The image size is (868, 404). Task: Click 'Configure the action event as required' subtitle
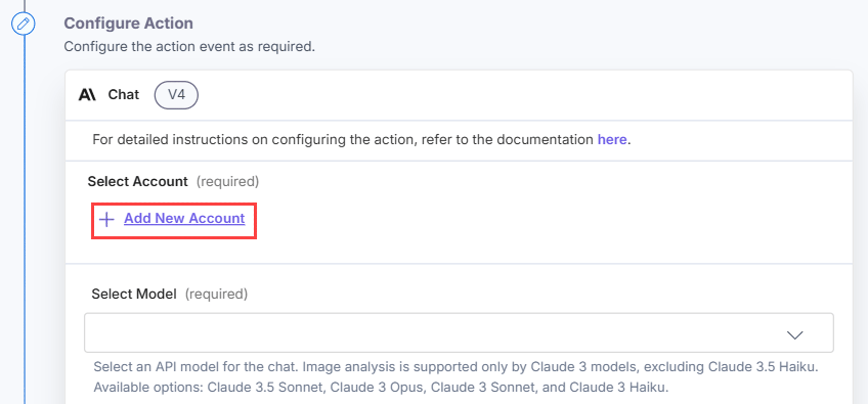(x=189, y=47)
